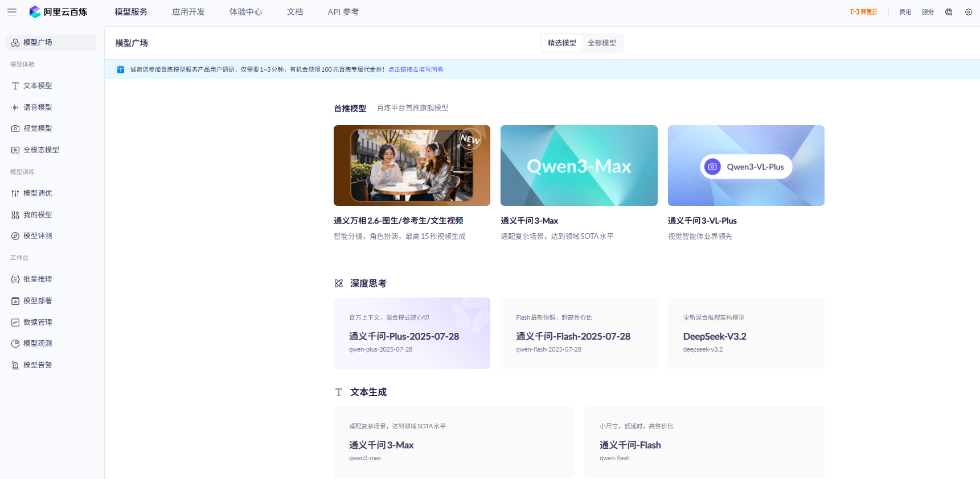The height and width of the screenshot is (479, 980).
Task: Click the gift icon in the survey banner
Action: pyautogui.click(x=121, y=69)
